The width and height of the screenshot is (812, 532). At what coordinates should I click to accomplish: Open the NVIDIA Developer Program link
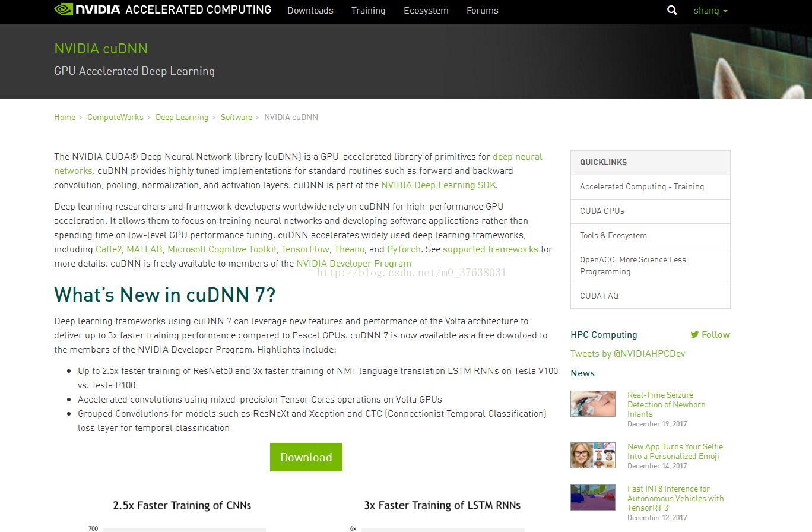point(354,264)
